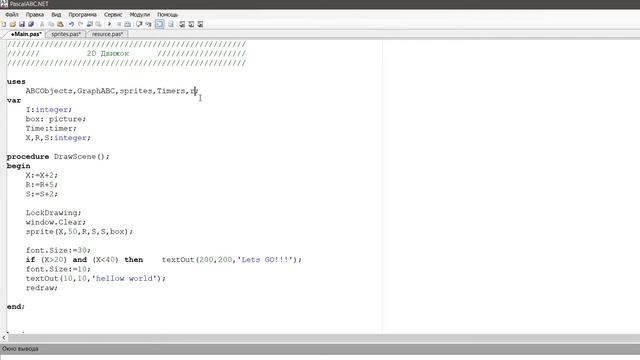Click the Navigate Forward toolbar icon

pos(98,24)
